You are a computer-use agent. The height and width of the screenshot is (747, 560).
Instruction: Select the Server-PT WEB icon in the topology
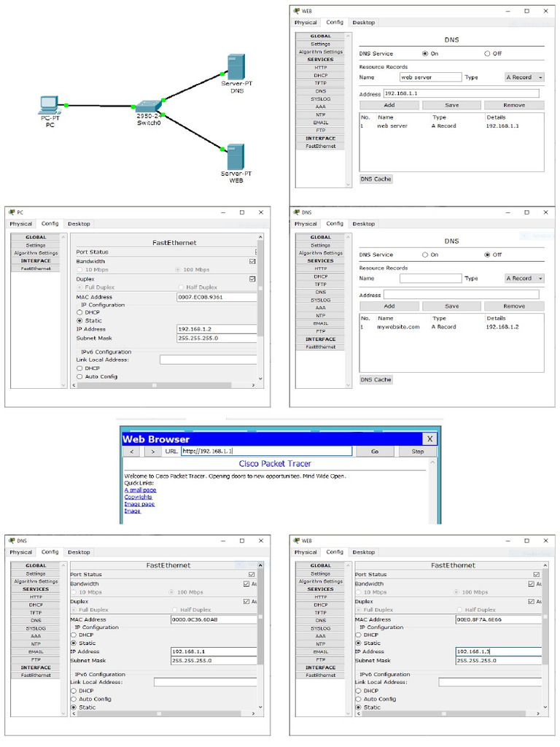tap(236, 157)
